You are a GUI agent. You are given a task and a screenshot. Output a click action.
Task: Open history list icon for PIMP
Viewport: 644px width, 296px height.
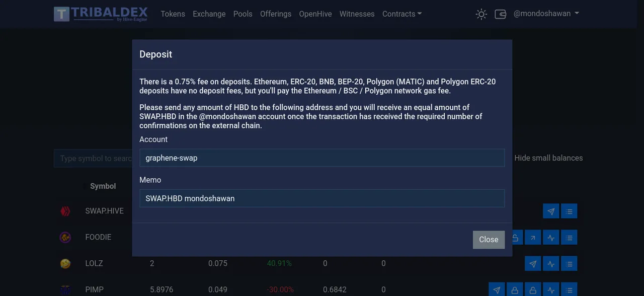[569, 289]
